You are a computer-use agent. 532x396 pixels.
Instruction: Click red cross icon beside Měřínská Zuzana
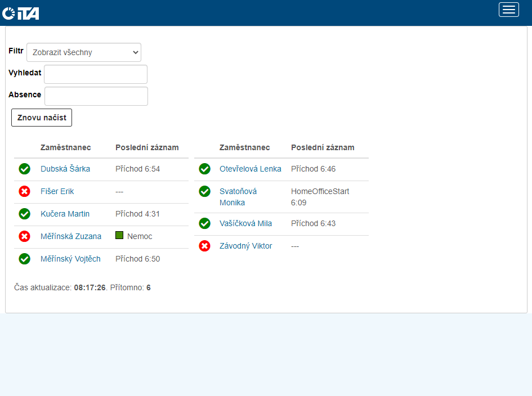pyautogui.click(x=24, y=236)
